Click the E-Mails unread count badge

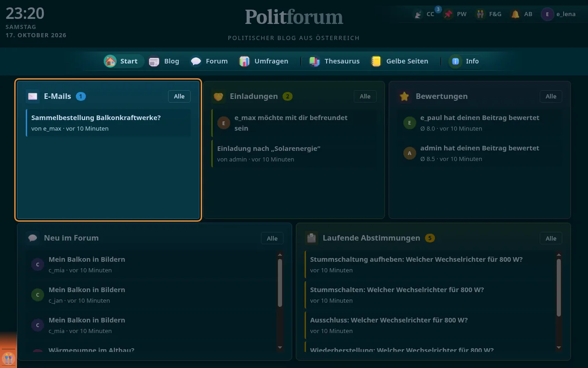(x=81, y=96)
